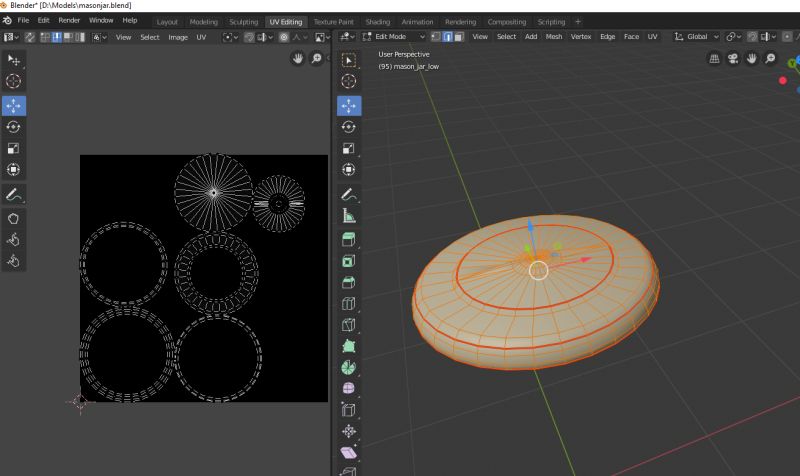Activate the Shrink/Fatten tool

tap(349, 431)
